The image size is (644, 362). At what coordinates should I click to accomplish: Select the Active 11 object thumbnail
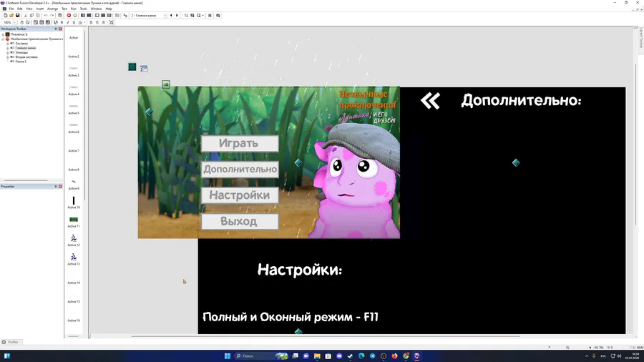[x=74, y=220]
